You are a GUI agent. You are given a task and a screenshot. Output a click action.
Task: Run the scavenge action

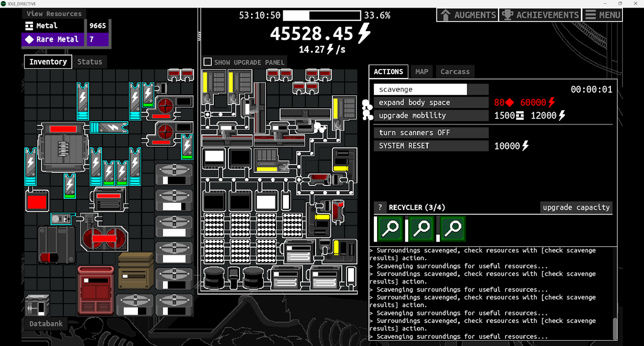click(x=431, y=89)
